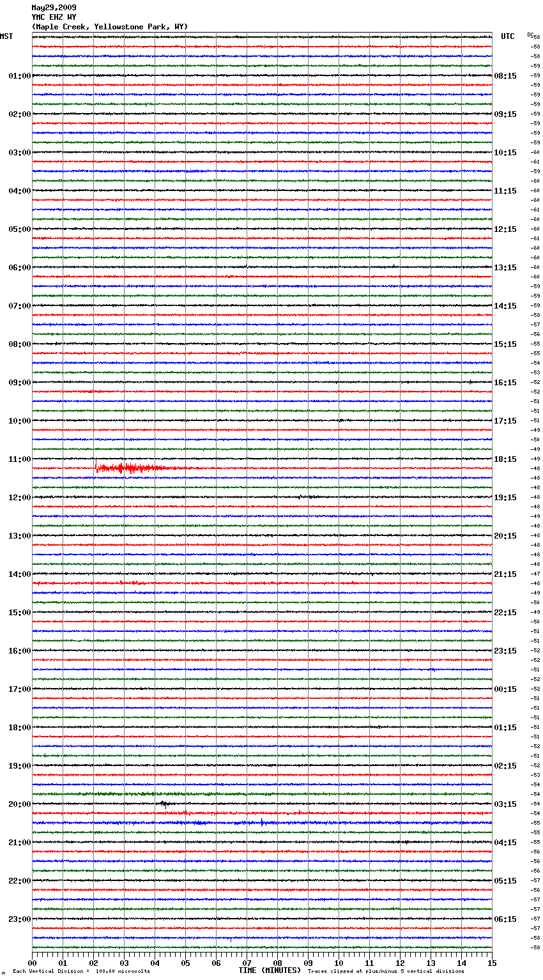Click the 04:00 MST time label
This screenshot has height=980, width=543.
(x=20, y=191)
